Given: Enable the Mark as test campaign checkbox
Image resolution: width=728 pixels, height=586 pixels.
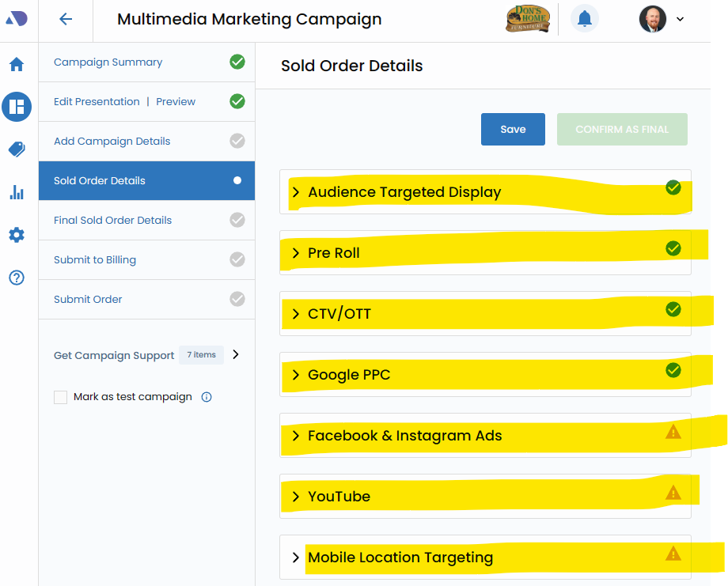Looking at the screenshot, I should coord(60,397).
